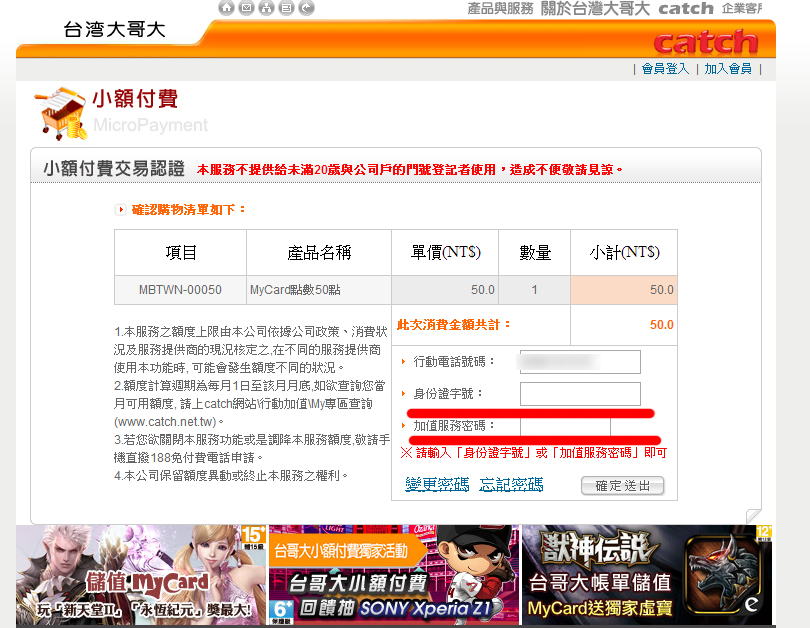Open the 關於台灣大哥大 menu
The width and height of the screenshot is (810, 628).
(x=595, y=9)
